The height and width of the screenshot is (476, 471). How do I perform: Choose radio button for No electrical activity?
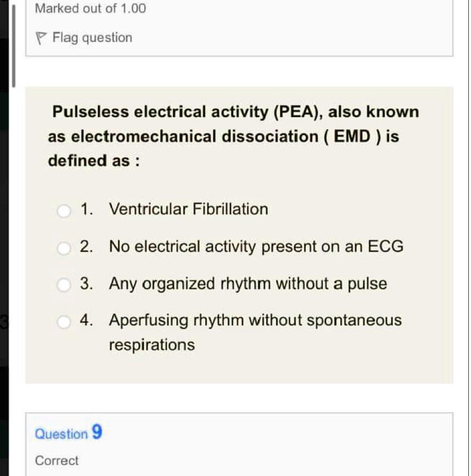pos(64,248)
